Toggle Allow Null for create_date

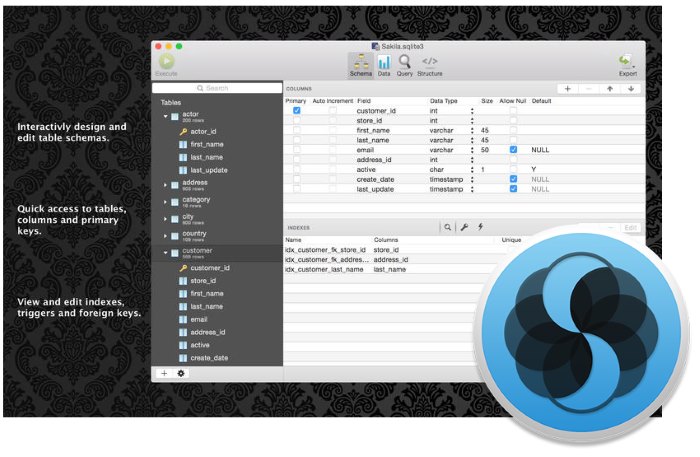tap(513, 179)
